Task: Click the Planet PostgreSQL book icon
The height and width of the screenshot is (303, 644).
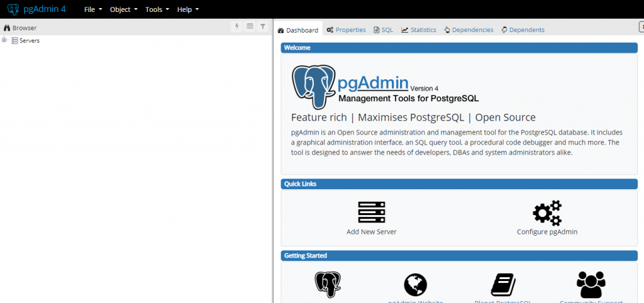Action: 503,285
